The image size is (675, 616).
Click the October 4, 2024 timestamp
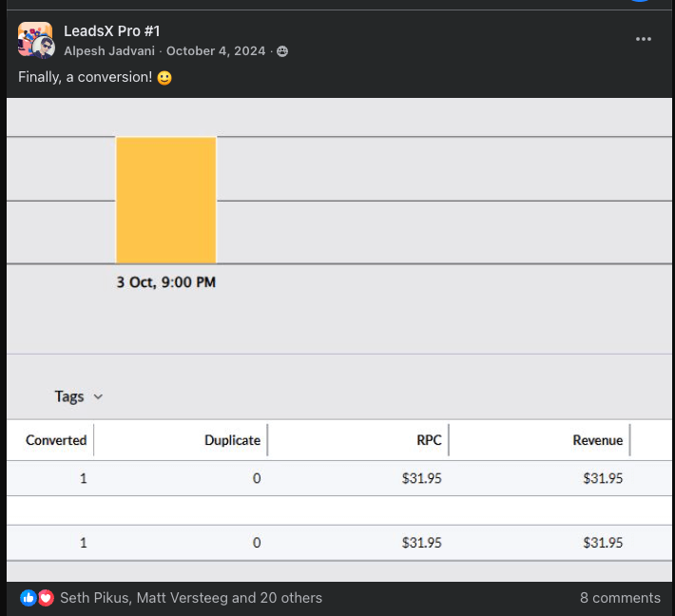pos(216,51)
